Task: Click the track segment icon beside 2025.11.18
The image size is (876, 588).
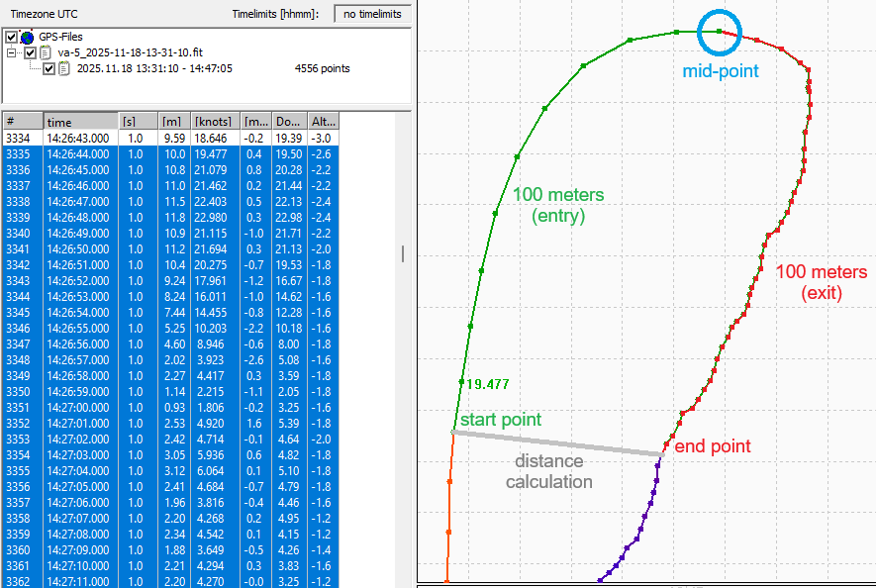Action: tap(64, 68)
